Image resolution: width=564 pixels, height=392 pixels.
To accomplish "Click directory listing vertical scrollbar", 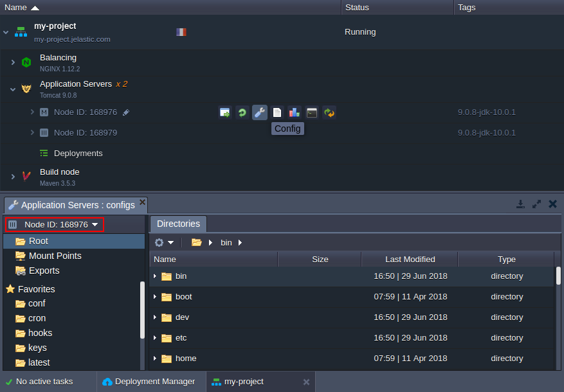I will click(558, 276).
